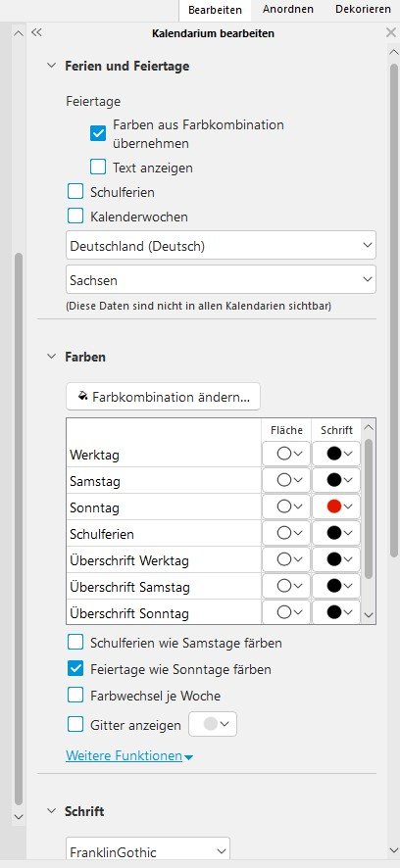This screenshot has height=868, width=400.
Task: Enable the Schulferien checkbox
Action: click(75, 192)
